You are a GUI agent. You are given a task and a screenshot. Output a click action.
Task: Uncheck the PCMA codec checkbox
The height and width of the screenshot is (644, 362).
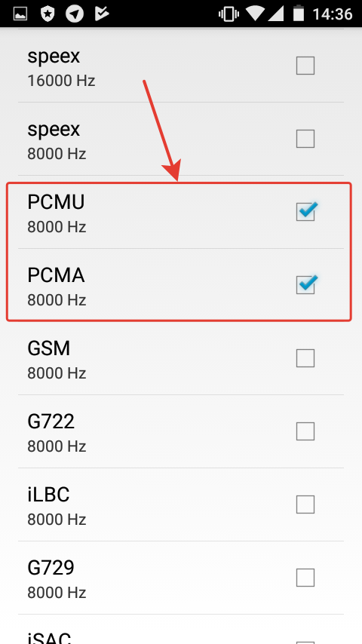(306, 284)
